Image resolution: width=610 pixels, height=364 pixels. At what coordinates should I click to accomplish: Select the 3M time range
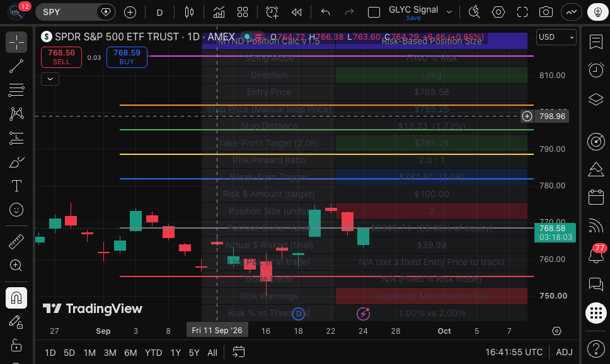(110, 353)
